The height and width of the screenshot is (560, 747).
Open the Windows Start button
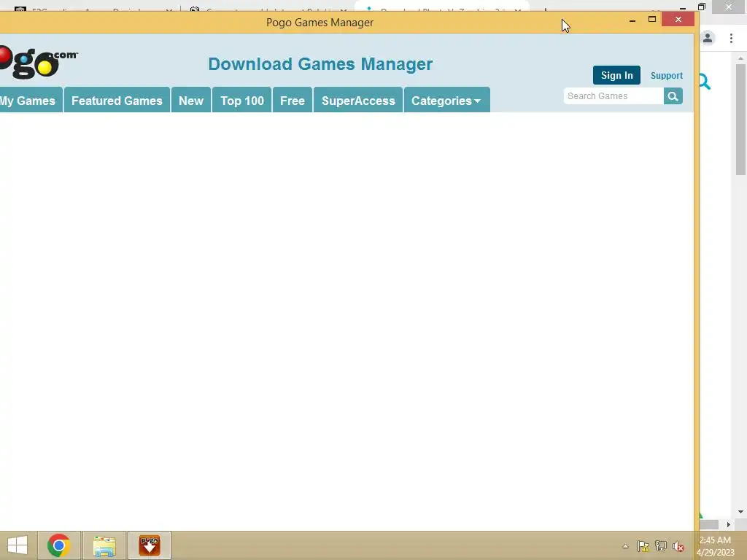18,545
